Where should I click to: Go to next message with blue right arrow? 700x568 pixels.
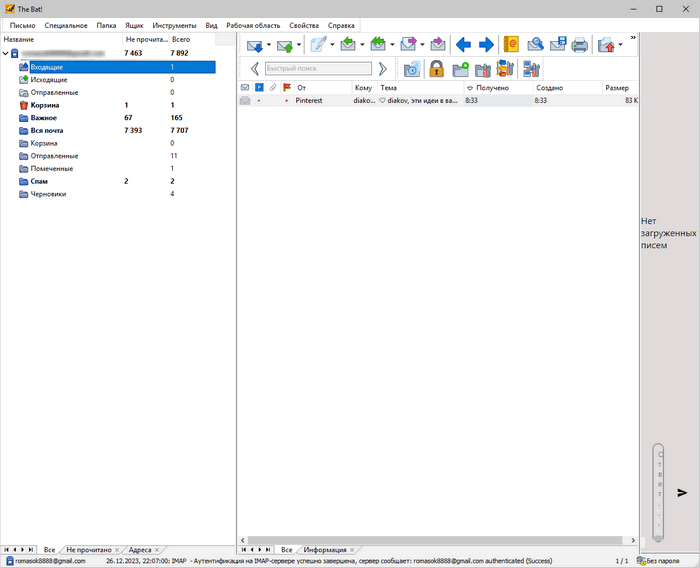[486, 45]
